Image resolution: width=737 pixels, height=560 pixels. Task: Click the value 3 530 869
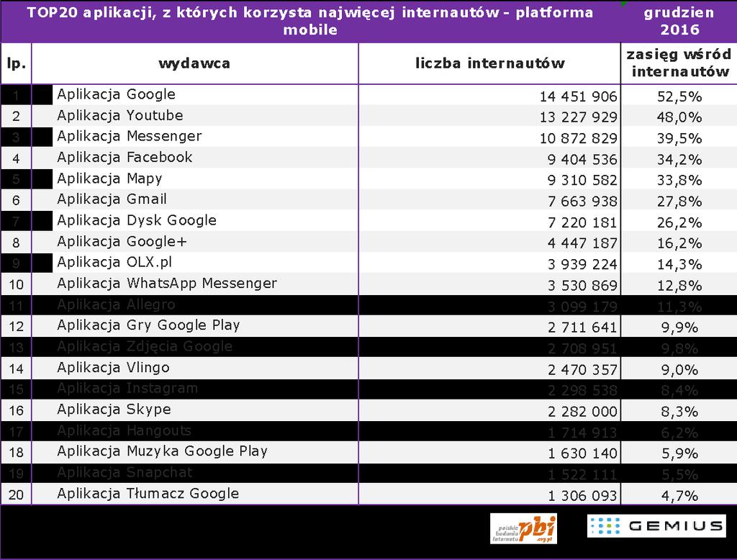pyautogui.click(x=582, y=286)
